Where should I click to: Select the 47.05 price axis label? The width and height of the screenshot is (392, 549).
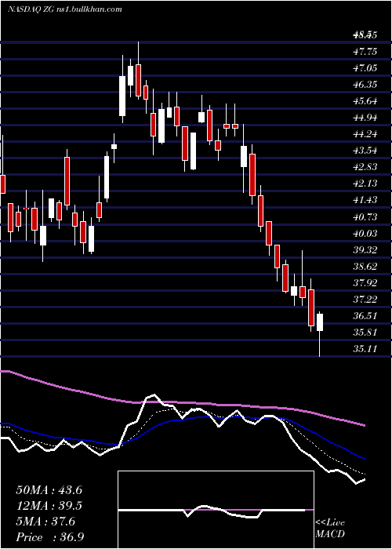[365, 68]
